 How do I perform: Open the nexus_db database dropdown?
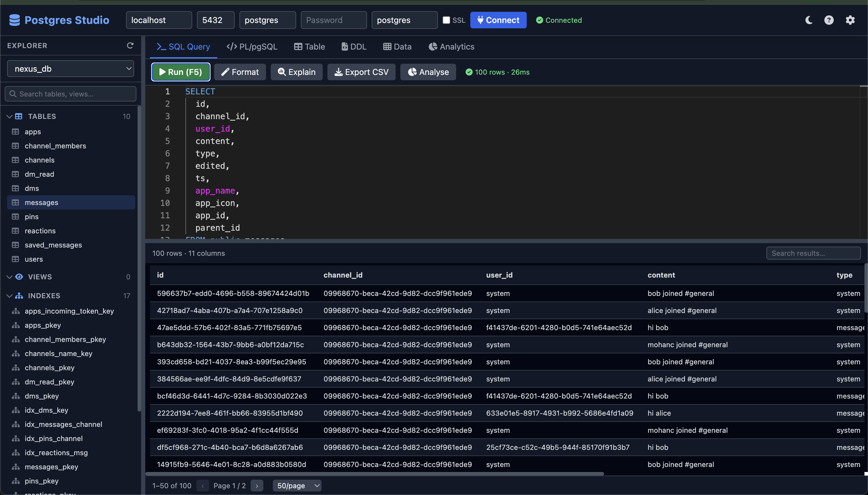pyautogui.click(x=71, y=69)
